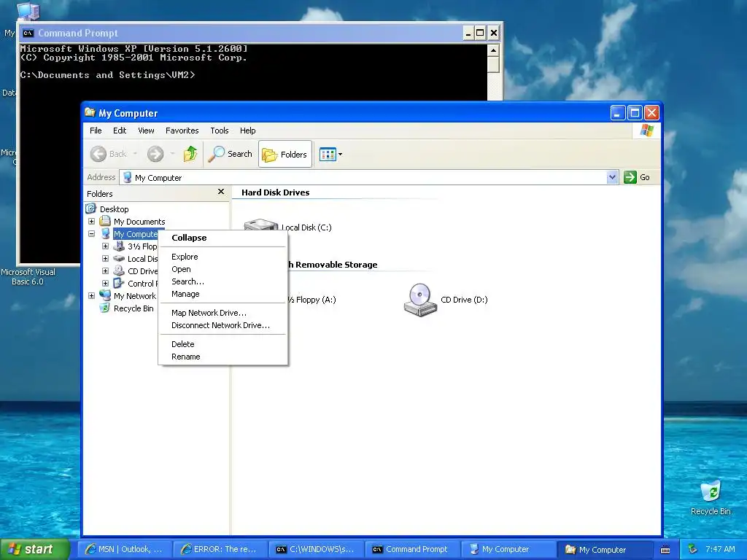This screenshot has height=560, width=747.
Task: Click the system tray notification icon
Action: coord(693,550)
